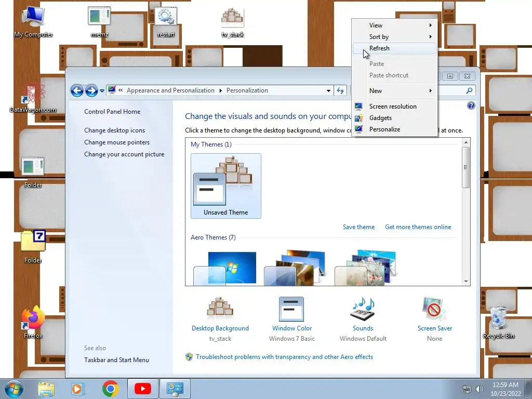
Task: Open the Help question mark icon
Action: pyautogui.click(x=471, y=105)
